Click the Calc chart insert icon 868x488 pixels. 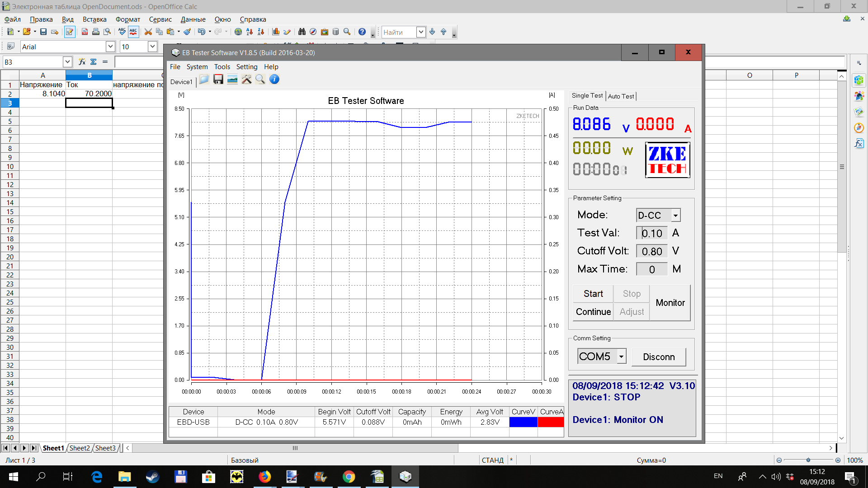click(276, 32)
